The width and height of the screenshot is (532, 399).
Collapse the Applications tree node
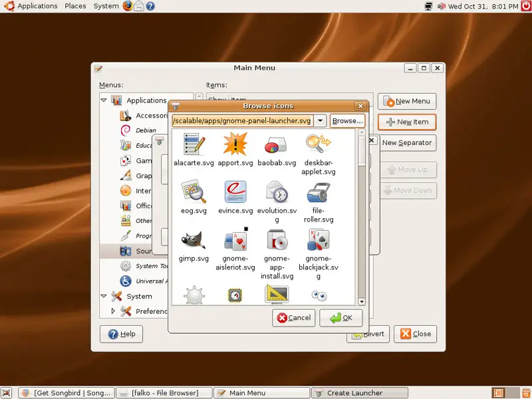[104, 100]
